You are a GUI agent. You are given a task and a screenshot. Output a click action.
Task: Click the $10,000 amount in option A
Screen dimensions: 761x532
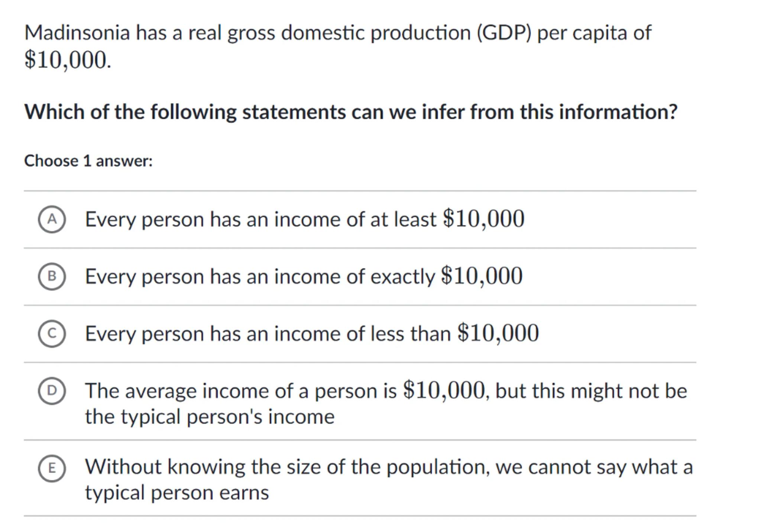coord(483,218)
